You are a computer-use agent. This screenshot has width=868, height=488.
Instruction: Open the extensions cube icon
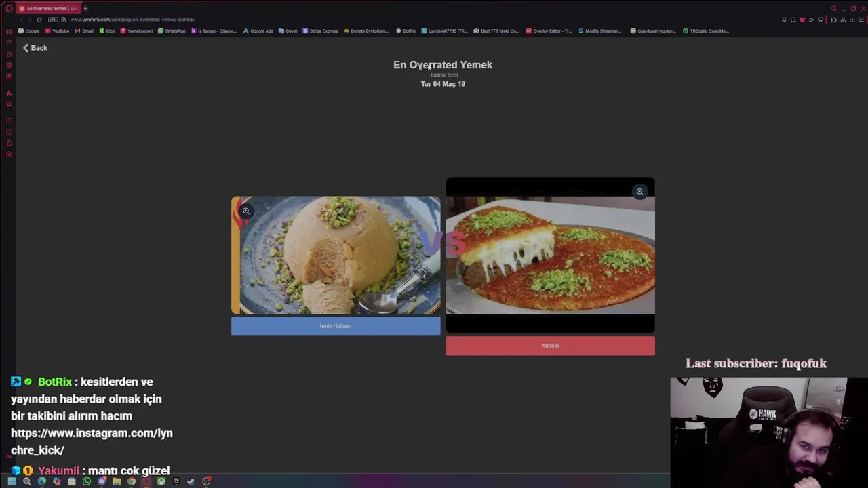pos(833,20)
